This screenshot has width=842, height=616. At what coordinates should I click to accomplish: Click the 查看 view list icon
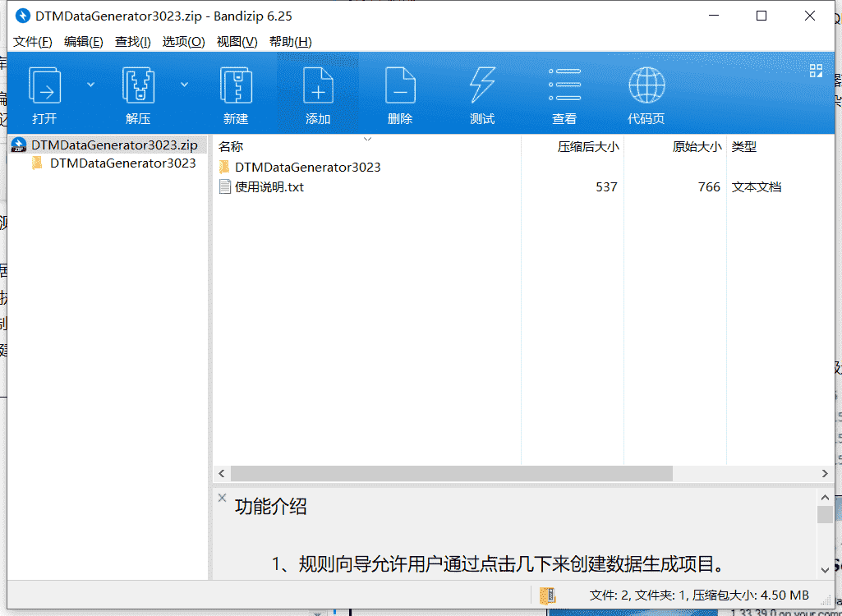coord(564,85)
